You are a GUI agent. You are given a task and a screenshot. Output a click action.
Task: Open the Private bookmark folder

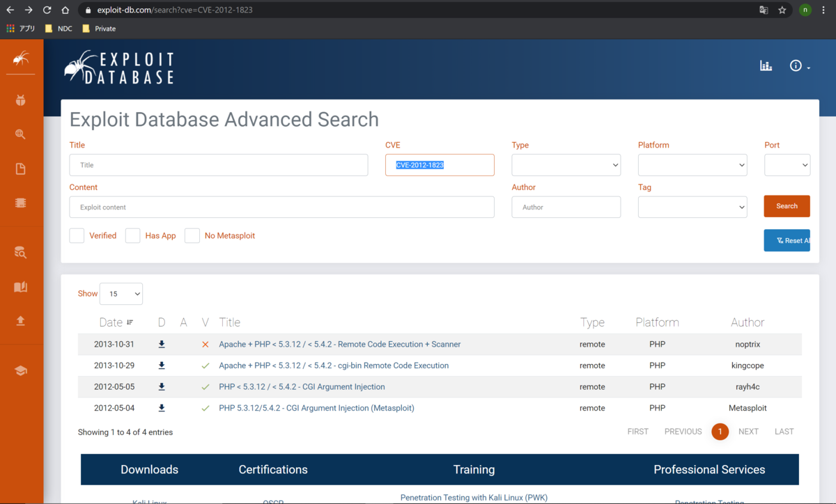click(99, 29)
